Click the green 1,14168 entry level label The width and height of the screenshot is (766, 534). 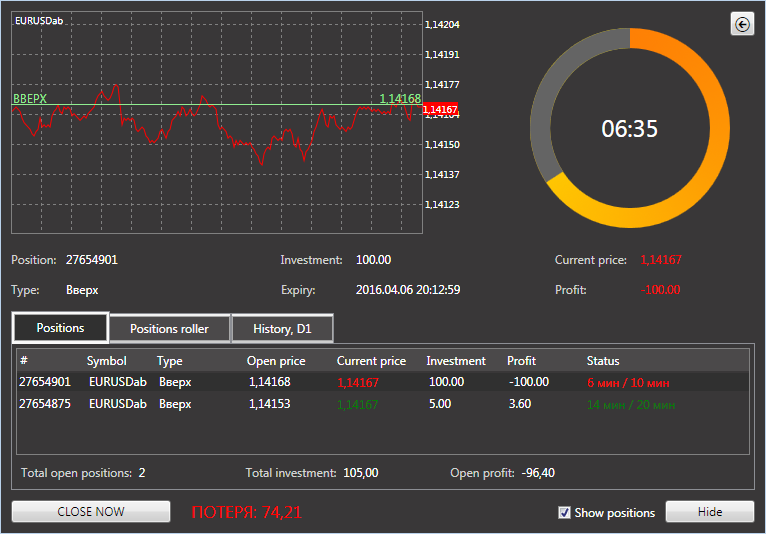[400, 99]
